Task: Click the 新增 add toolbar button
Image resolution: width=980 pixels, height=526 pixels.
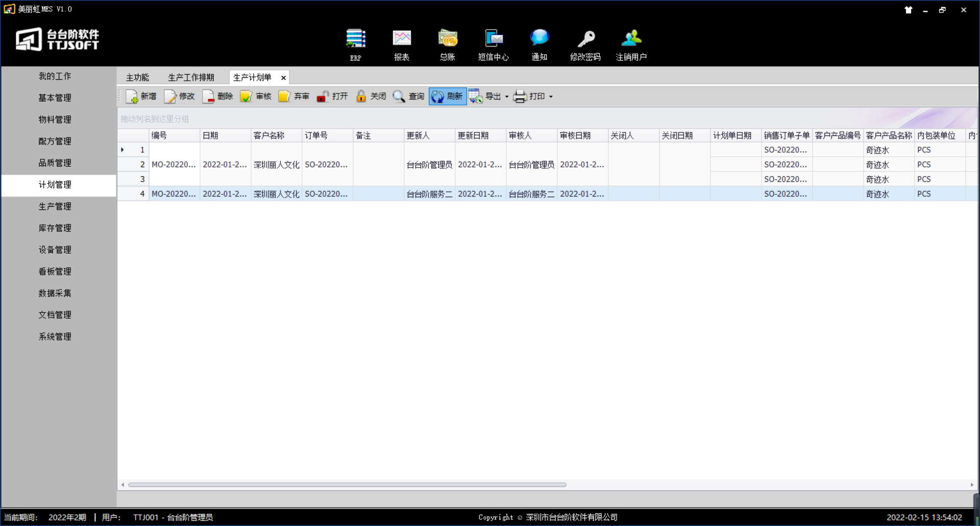Action: (x=141, y=97)
